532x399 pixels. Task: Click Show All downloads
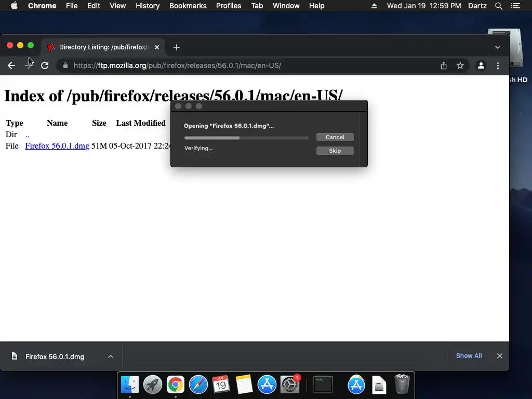(x=469, y=355)
